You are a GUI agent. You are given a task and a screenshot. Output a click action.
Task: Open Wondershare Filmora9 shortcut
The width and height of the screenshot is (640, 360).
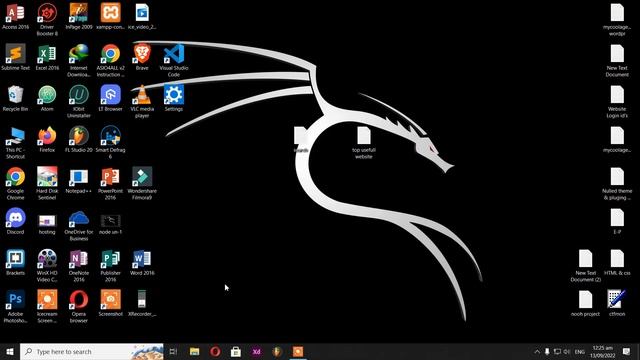[x=142, y=183]
